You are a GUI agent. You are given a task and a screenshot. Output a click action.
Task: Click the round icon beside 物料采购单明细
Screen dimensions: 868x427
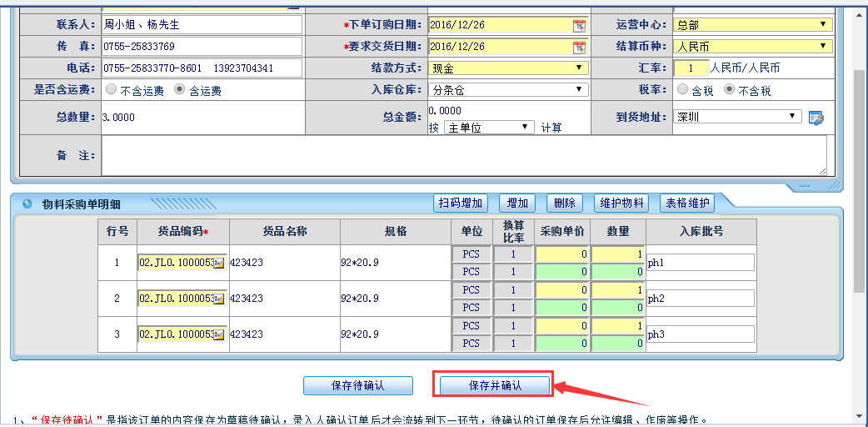27,203
